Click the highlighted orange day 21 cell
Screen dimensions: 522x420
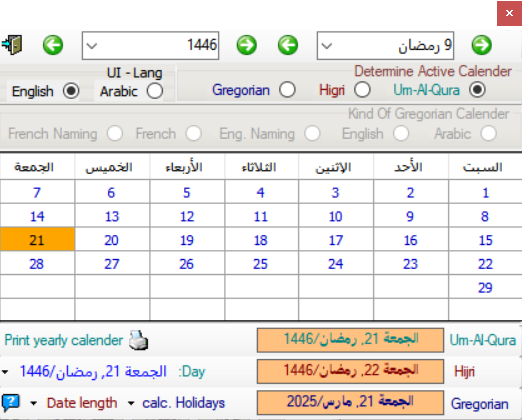(x=37, y=240)
